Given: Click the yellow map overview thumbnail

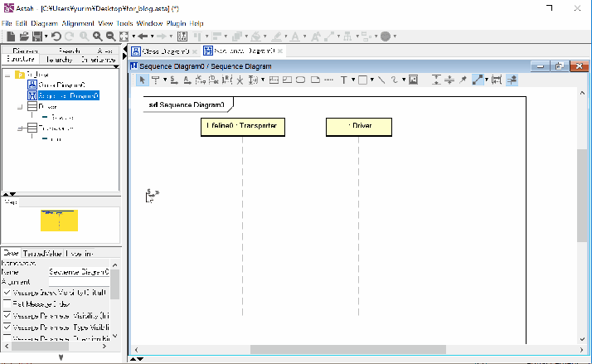Looking at the screenshot, I should [59, 221].
